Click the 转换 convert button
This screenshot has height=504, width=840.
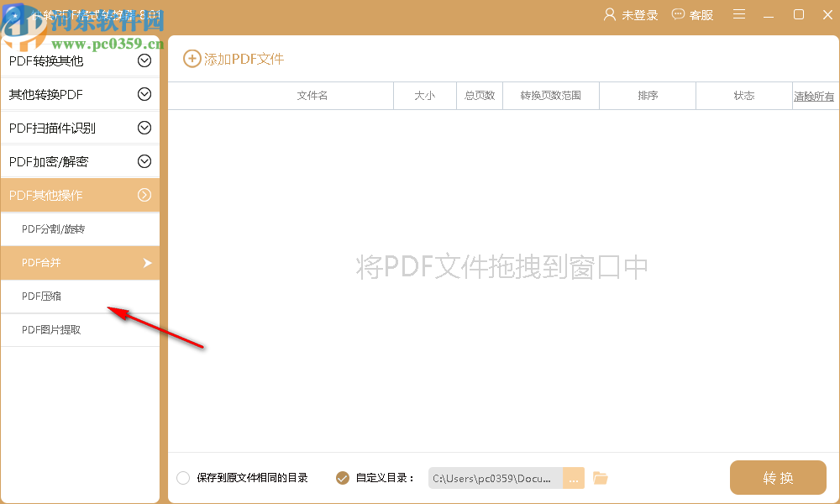pyautogui.click(x=778, y=477)
